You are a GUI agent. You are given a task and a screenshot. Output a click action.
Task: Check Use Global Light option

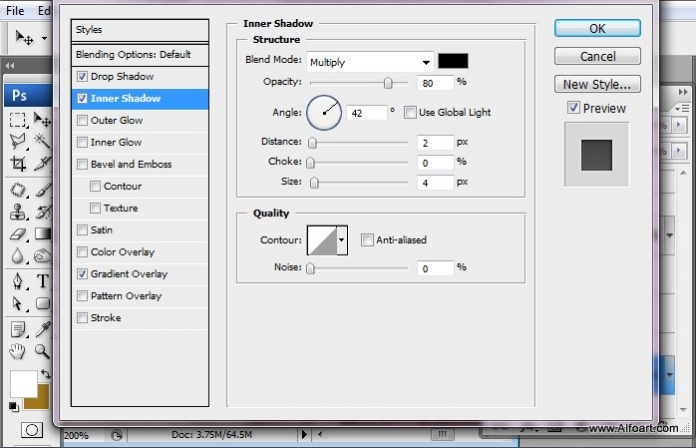pos(410,112)
